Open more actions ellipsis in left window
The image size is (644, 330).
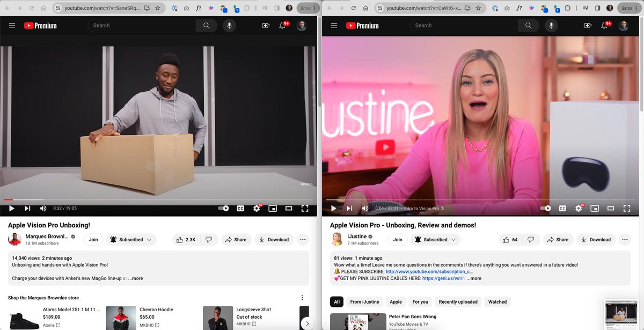pos(303,240)
